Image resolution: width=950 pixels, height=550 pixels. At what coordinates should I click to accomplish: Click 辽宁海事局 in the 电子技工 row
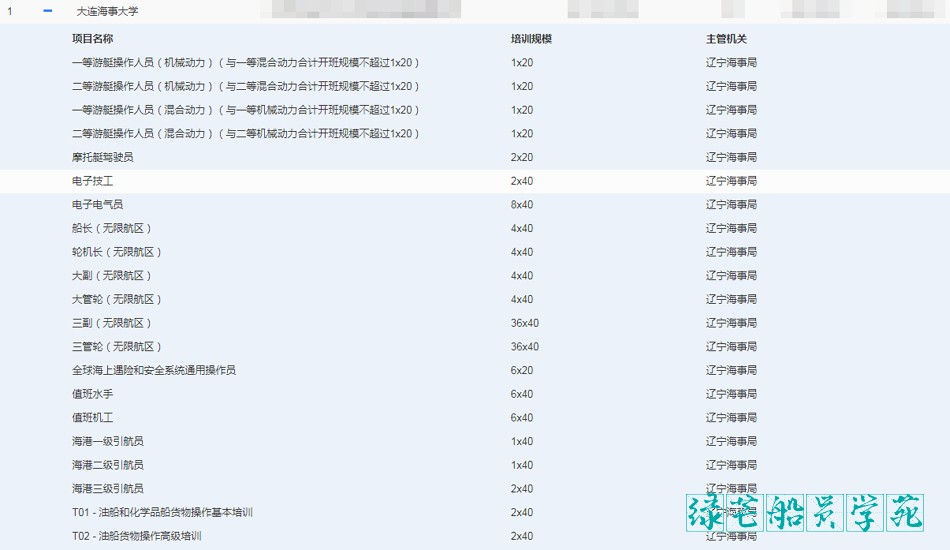pos(731,181)
